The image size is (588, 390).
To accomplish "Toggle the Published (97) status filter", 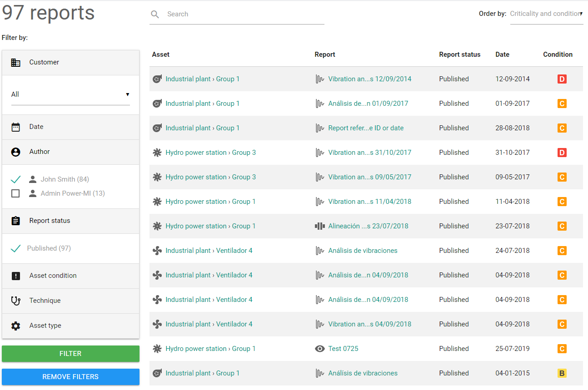I will click(15, 248).
